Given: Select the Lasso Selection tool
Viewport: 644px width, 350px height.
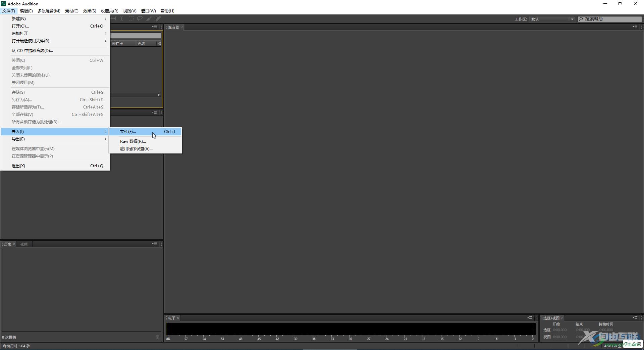Looking at the screenshot, I should point(140,19).
